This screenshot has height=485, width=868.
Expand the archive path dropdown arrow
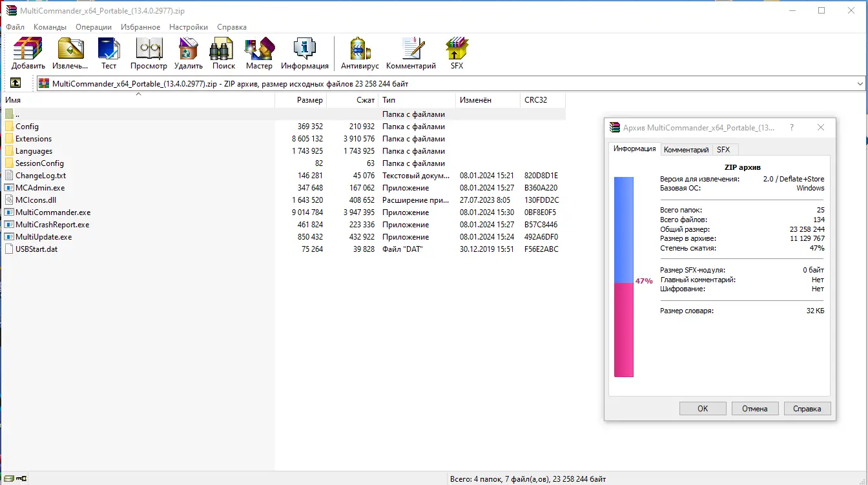[x=860, y=84]
